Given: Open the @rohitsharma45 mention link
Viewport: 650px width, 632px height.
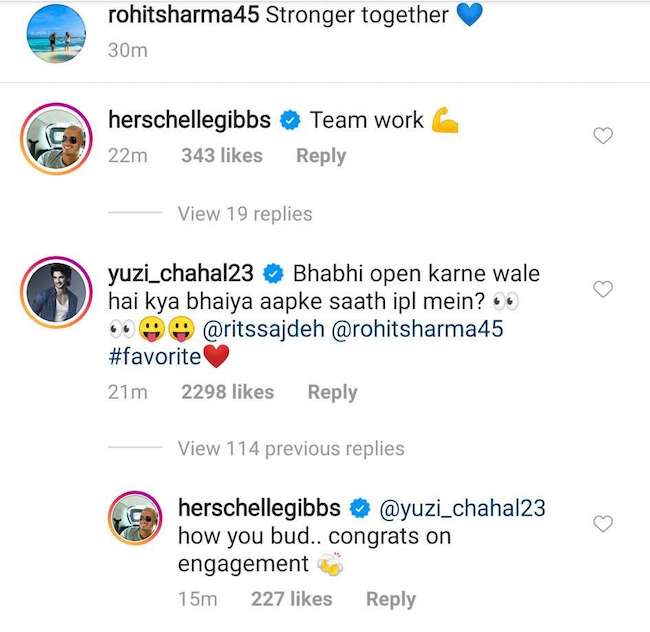Looking at the screenshot, I should click(x=416, y=328).
